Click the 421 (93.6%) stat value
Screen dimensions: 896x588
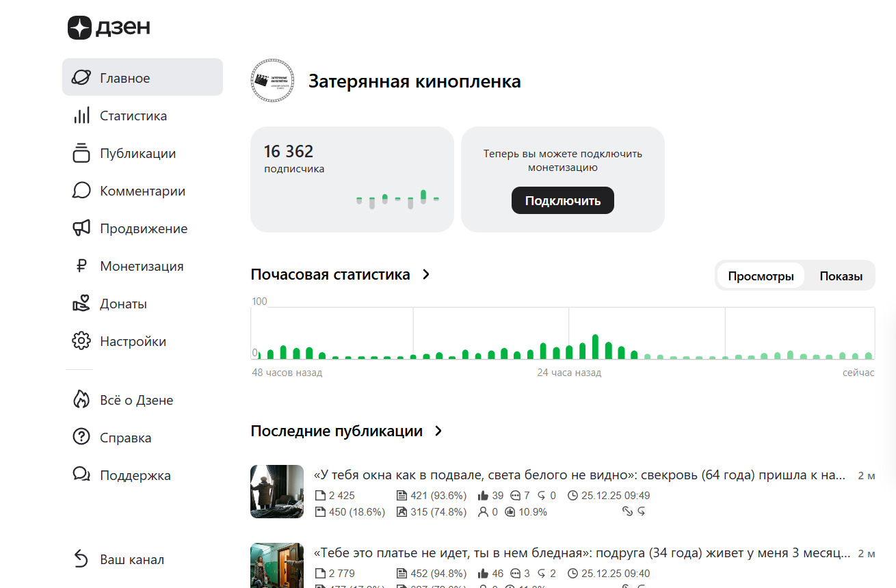(438, 496)
